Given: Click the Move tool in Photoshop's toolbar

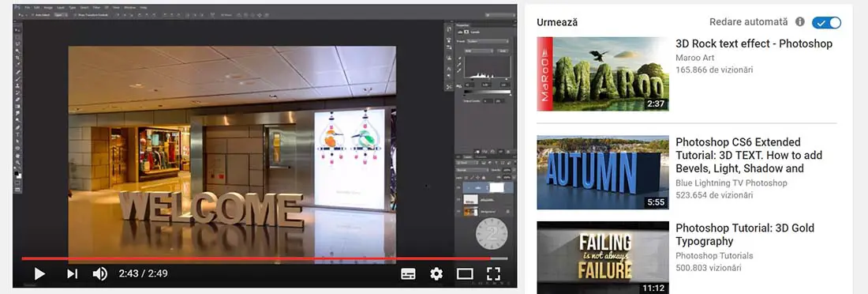Looking at the screenshot, I should coord(18,29).
